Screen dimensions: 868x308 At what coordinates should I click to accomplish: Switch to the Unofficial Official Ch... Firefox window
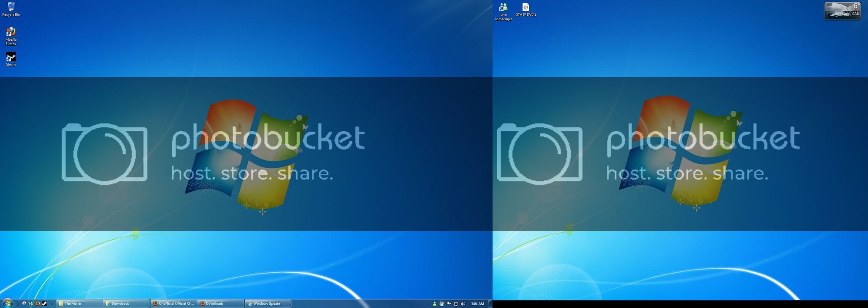point(174,303)
